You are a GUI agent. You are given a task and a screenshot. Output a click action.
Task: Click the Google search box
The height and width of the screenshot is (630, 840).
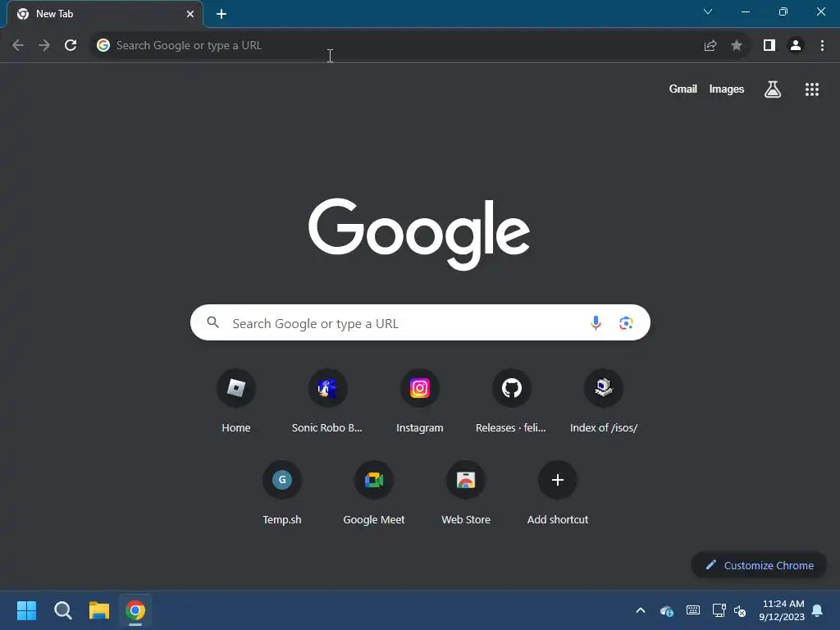pos(420,322)
